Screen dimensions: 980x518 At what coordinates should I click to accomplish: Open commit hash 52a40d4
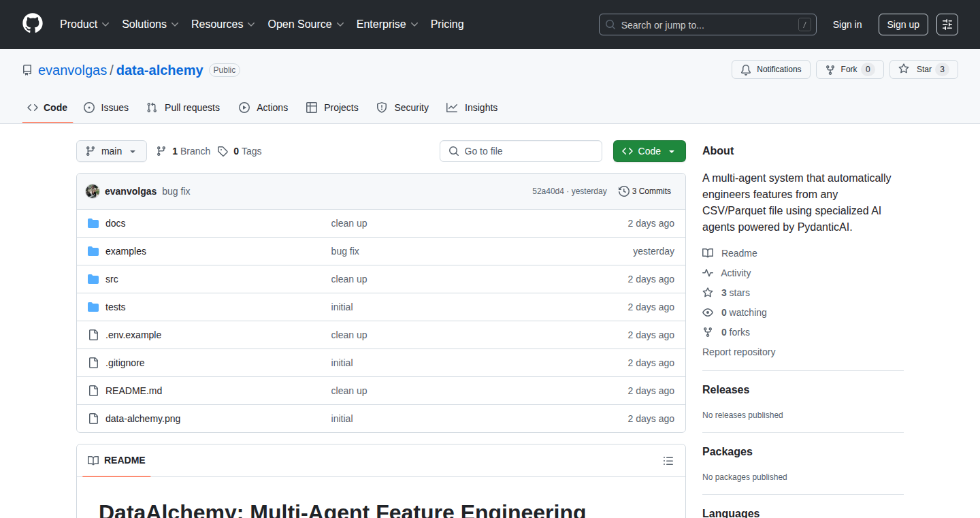(548, 191)
